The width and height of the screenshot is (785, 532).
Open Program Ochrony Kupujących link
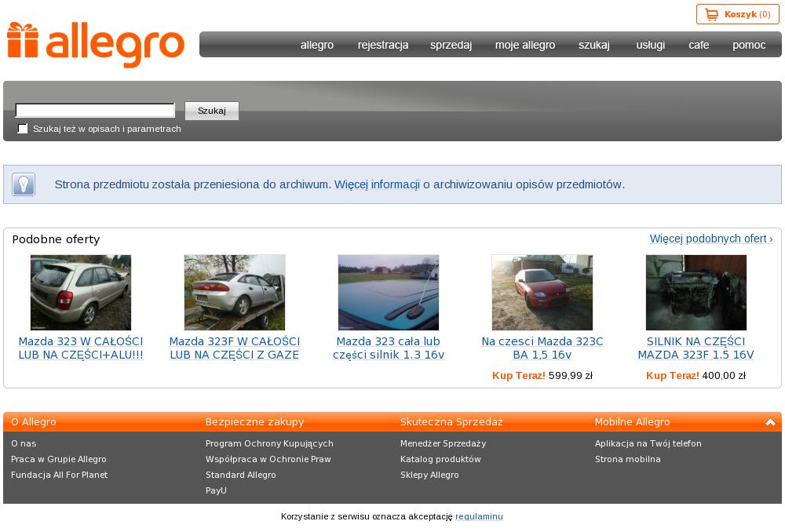(269, 444)
